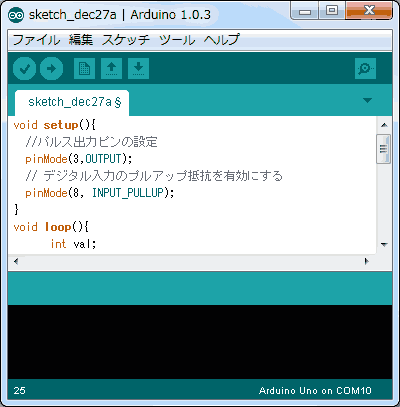
Task: Save the sketch using the down-arrow icon
Action: (138, 69)
